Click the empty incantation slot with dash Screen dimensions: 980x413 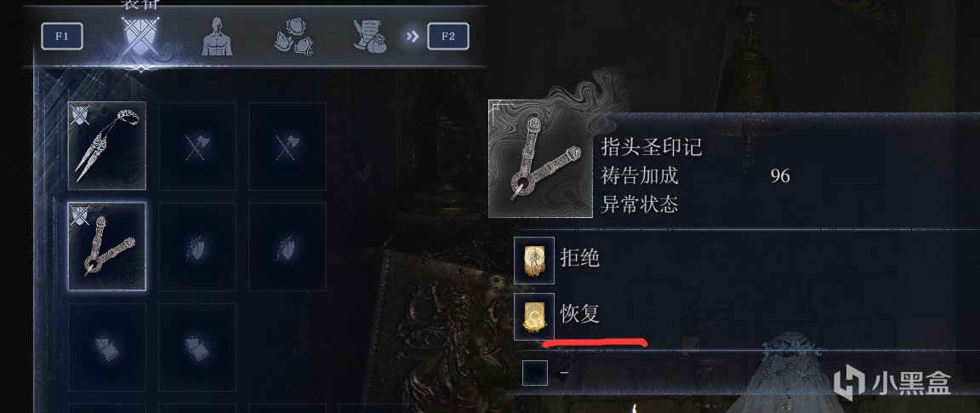click(x=535, y=372)
